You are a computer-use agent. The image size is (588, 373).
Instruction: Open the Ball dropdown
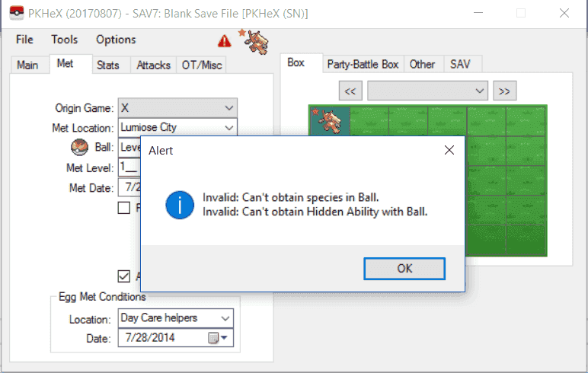[x=129, y=147]
